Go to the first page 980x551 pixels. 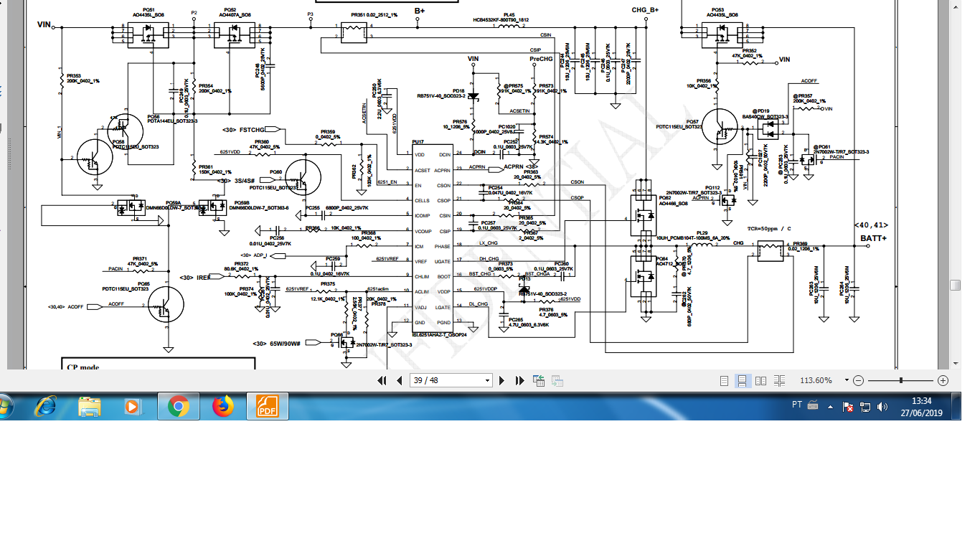click(382, 380)
